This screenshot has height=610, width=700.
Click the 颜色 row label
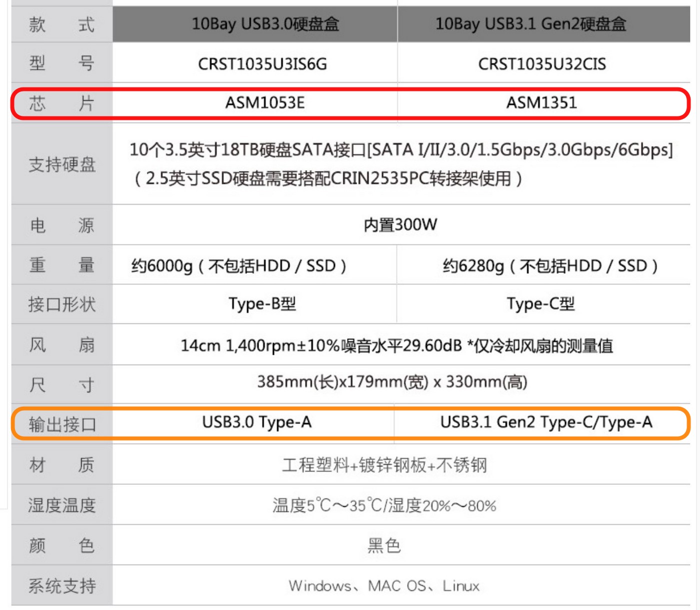(x=62, y=546)
